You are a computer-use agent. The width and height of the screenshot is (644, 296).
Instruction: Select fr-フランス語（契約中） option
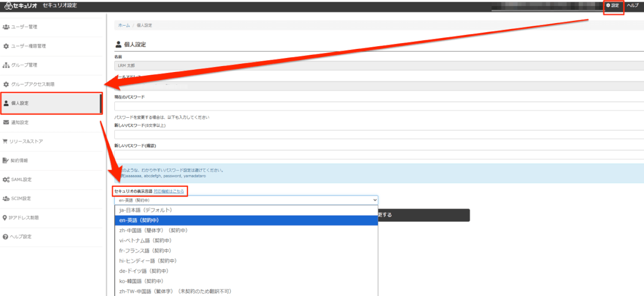click(246, 250)
